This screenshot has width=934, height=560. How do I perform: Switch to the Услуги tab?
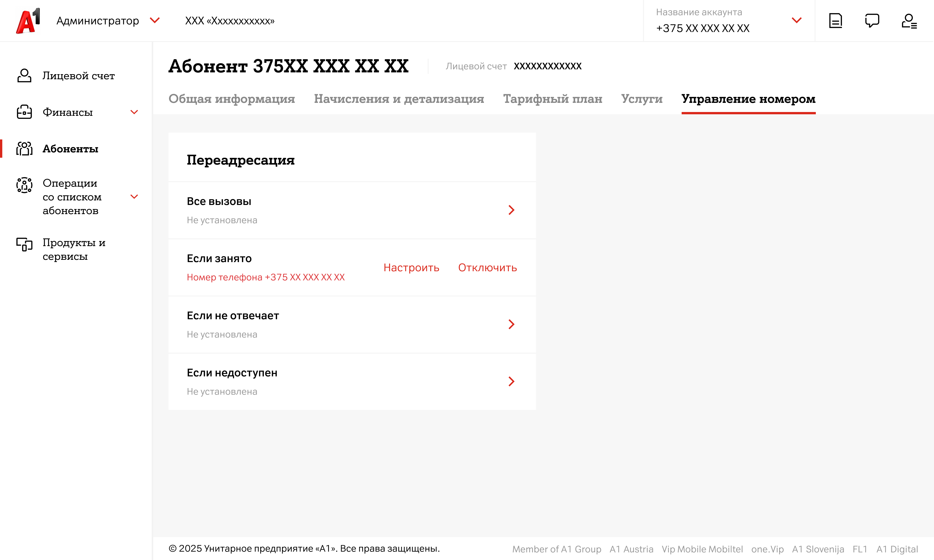click(x=641, y=99)
